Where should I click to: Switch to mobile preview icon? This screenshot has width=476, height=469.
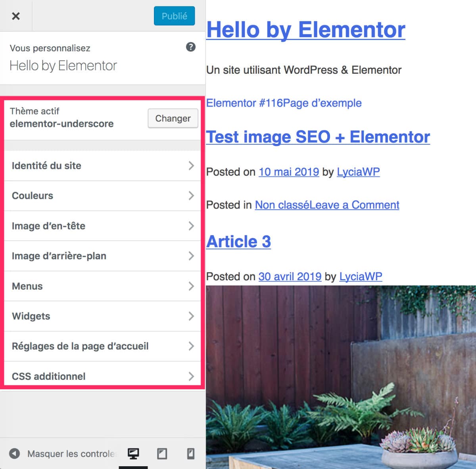(x=191, y=454)
